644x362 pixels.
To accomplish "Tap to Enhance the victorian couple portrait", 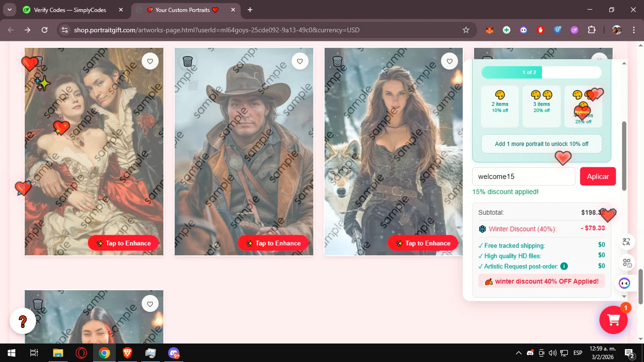I will tap(123, 243).
